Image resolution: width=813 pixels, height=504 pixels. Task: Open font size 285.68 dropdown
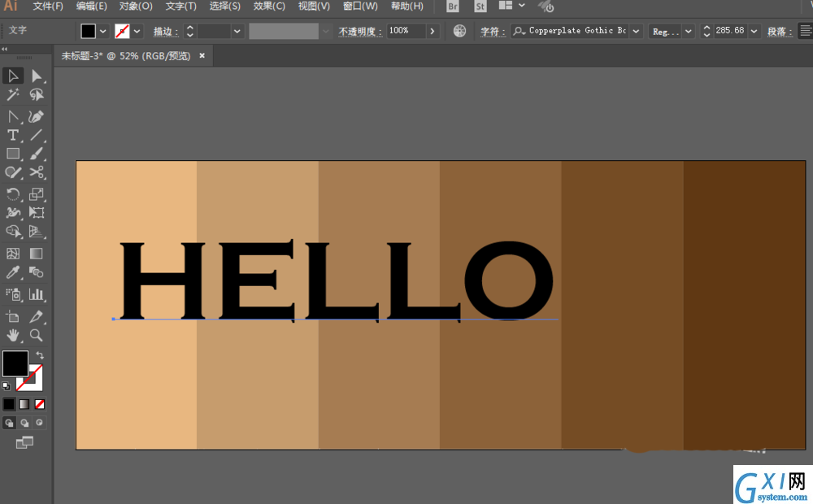point(754,31)
